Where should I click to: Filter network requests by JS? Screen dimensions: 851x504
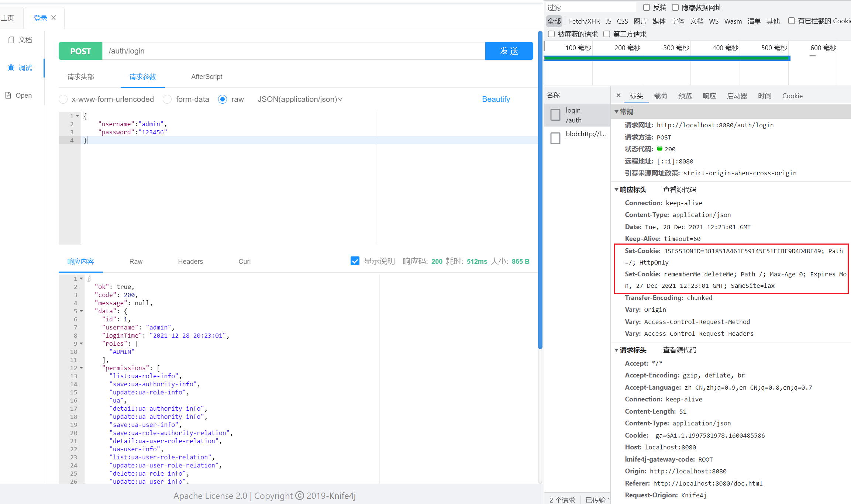point(609,21)
